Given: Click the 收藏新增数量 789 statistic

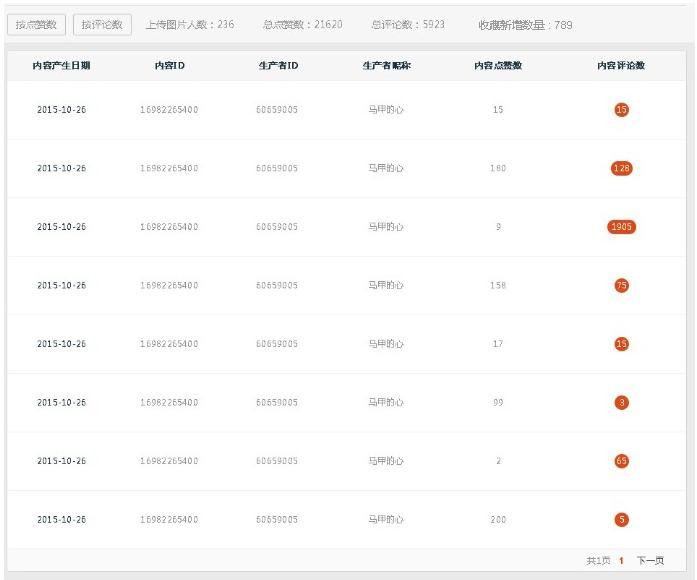Looking at the screenshot, I should point(525,24).
